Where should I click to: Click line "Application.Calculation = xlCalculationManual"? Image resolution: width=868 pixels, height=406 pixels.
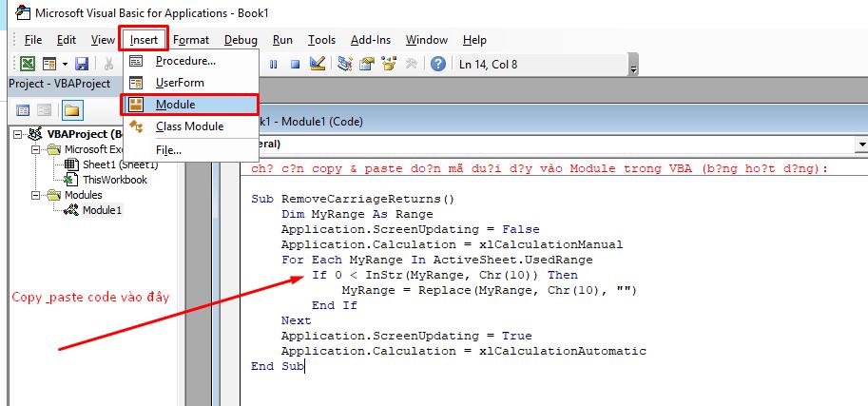[x=452, y=244]
